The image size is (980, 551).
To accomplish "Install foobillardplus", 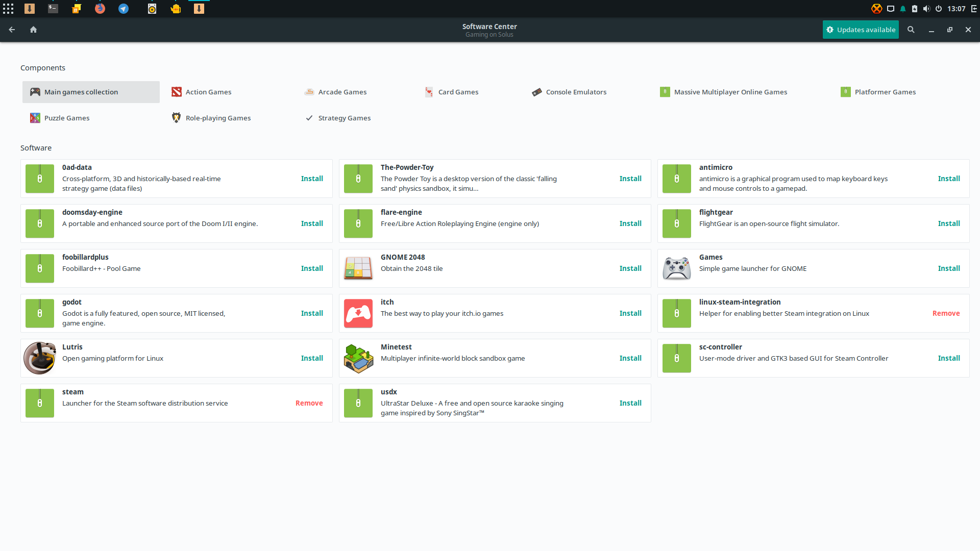I will click(312, 268).
